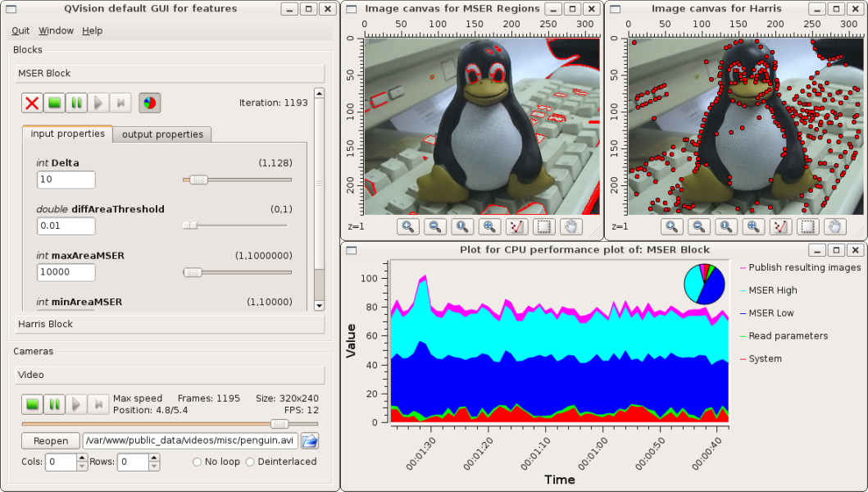Expand the Harris Block section
Screen dimensions: 868x492
(x=170, y=324)
